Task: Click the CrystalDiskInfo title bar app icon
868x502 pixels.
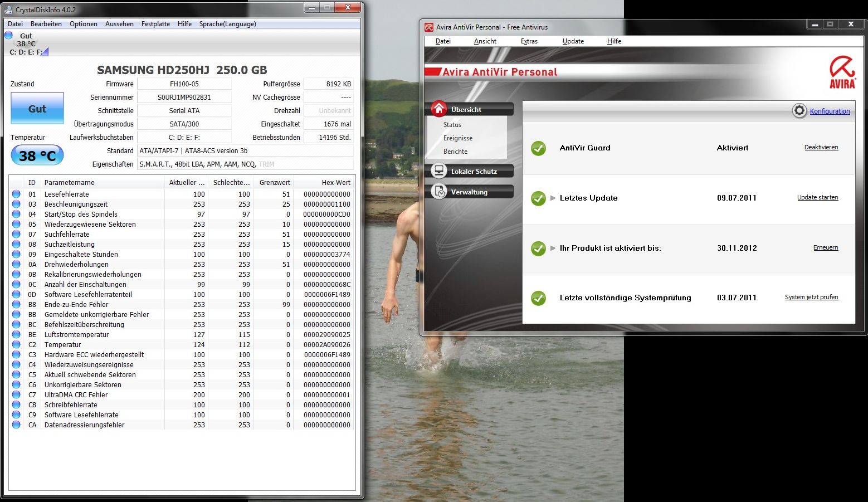Action: click(x=8, y=9)
